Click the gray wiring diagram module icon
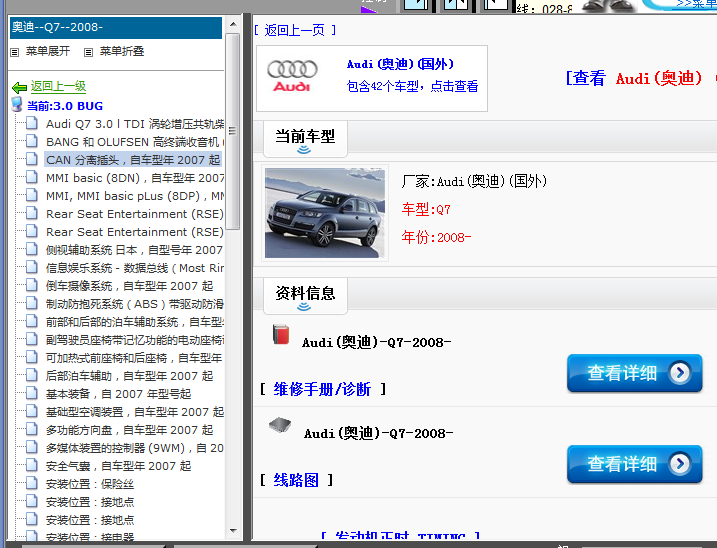Viewport: 717px width, 548px height. 280,426
